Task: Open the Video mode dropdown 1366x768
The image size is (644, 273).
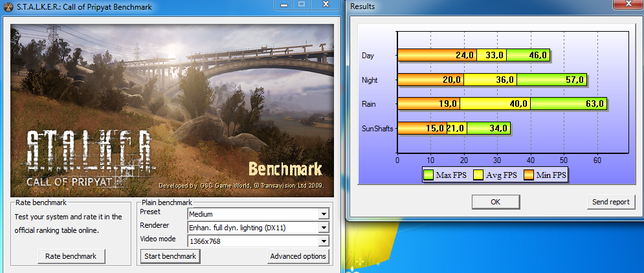Action: click(x=258, y=241)
